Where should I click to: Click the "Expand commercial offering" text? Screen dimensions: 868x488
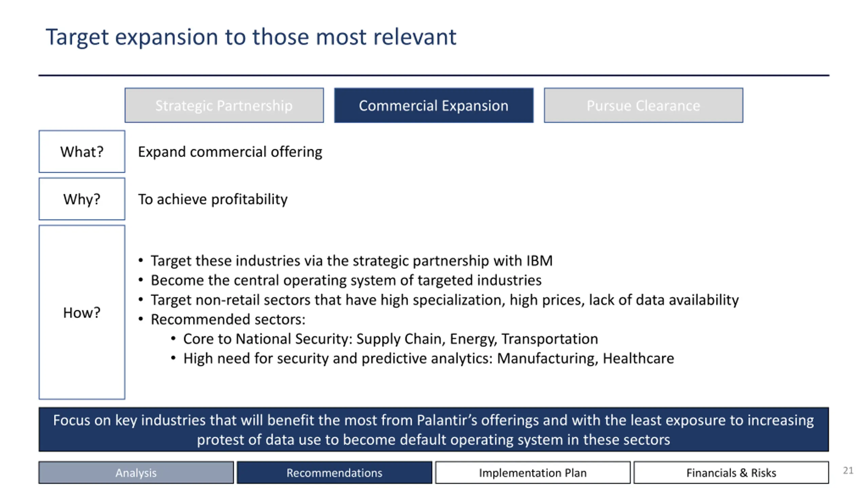click(x=230, y=152)
